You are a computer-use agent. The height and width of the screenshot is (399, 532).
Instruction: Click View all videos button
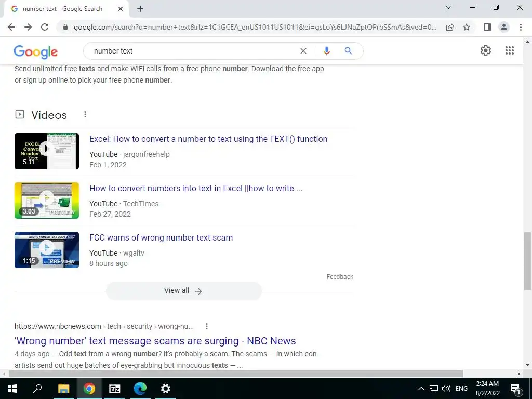(x=183, y=291)
